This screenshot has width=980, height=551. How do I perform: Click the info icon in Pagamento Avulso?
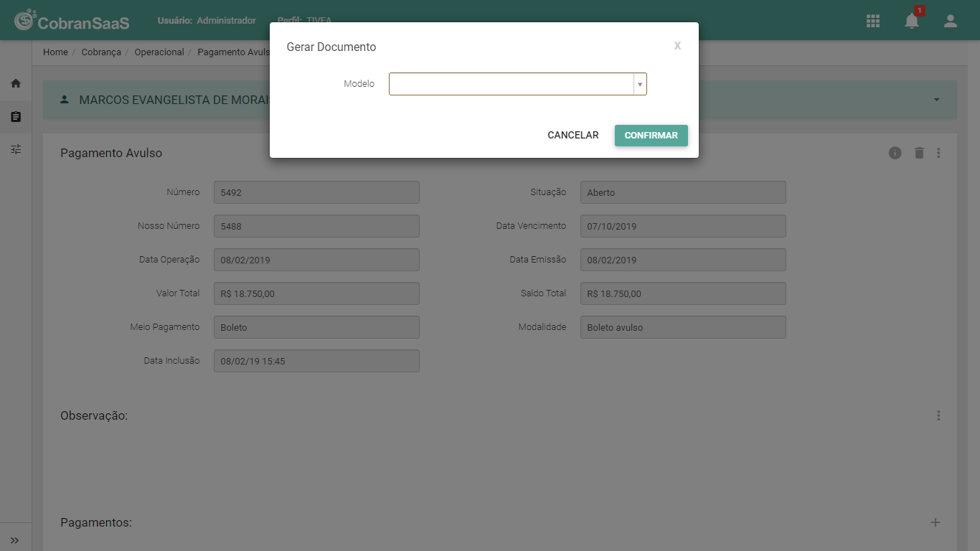(895, 153)
